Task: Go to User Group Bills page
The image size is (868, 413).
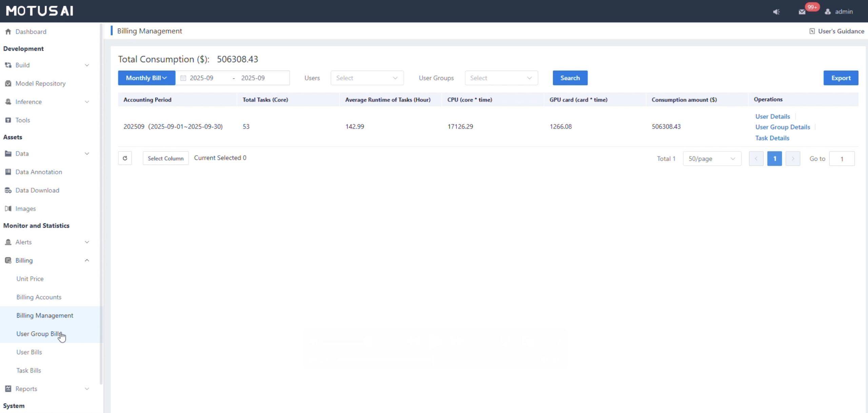Action: point(39,334)
